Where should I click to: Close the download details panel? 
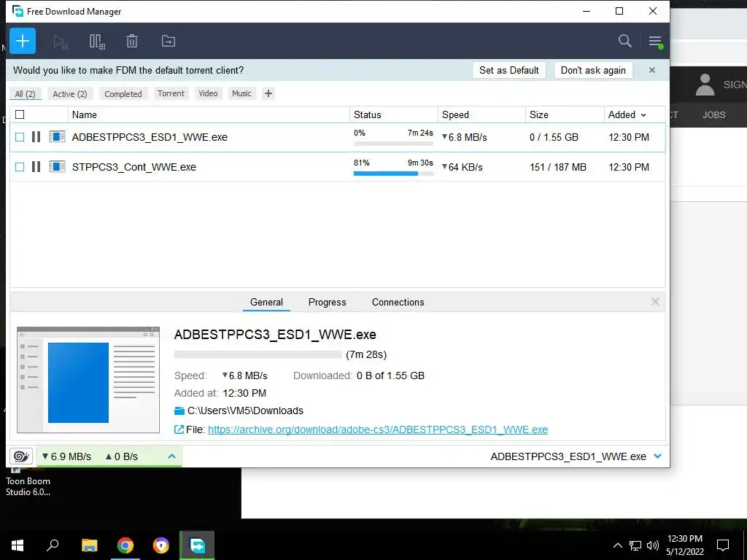pos(655,301)
